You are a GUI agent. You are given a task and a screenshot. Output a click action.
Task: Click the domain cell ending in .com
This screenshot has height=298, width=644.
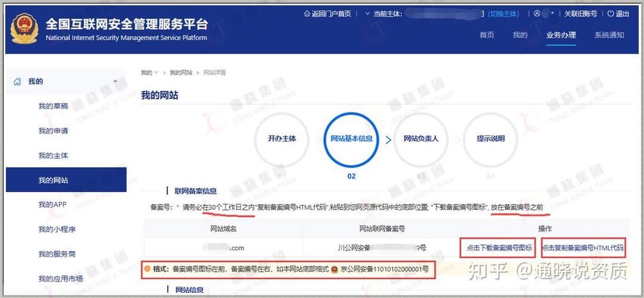[x=224, y=248]
